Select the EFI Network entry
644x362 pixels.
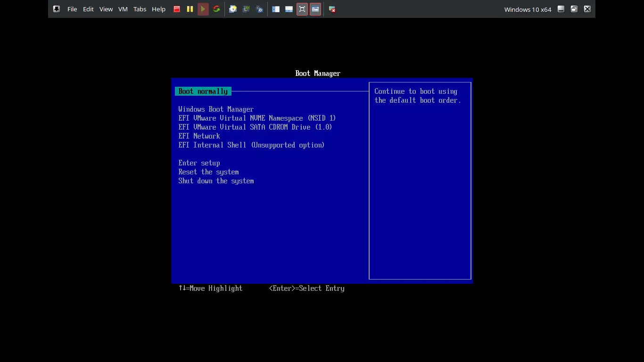(x=199, y=136)
